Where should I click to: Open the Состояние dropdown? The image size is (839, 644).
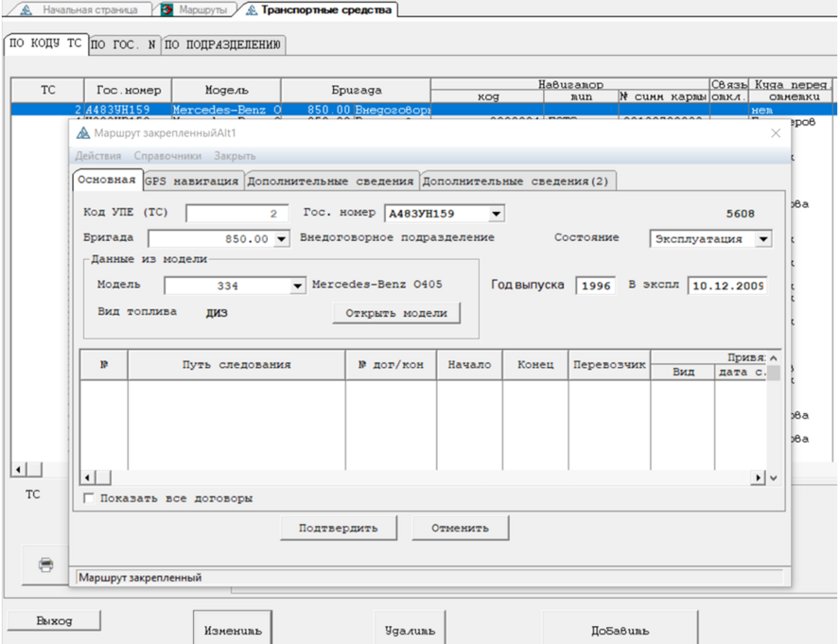763,238
